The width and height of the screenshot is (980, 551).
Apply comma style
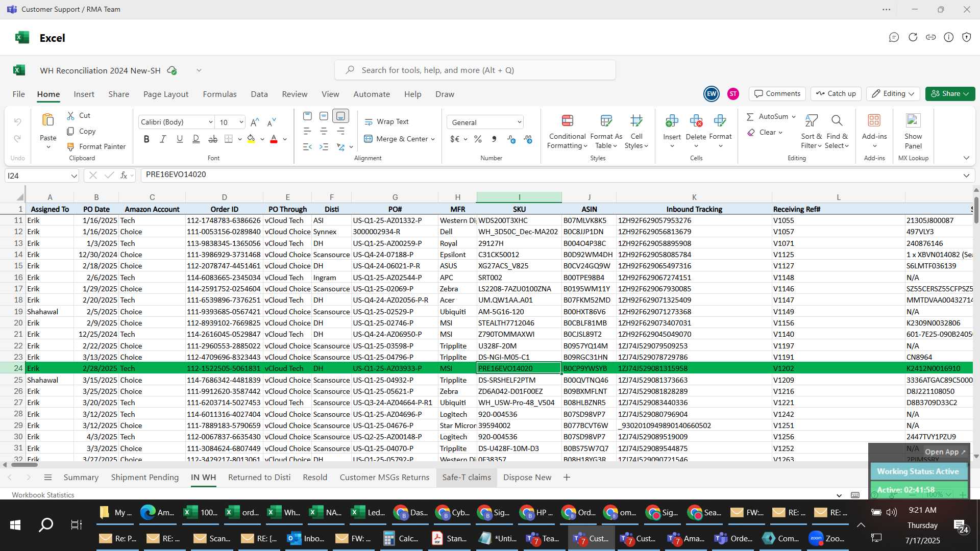[494, 139]
